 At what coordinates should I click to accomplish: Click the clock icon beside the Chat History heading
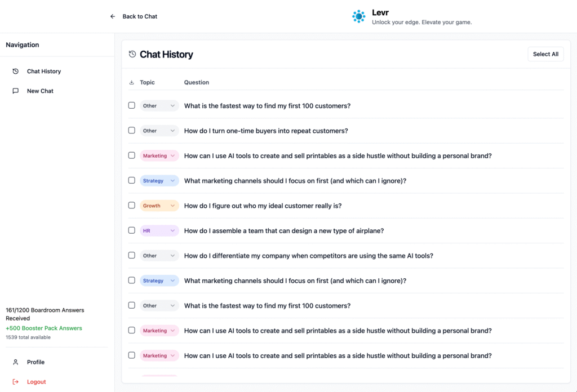tap(132, 55)
